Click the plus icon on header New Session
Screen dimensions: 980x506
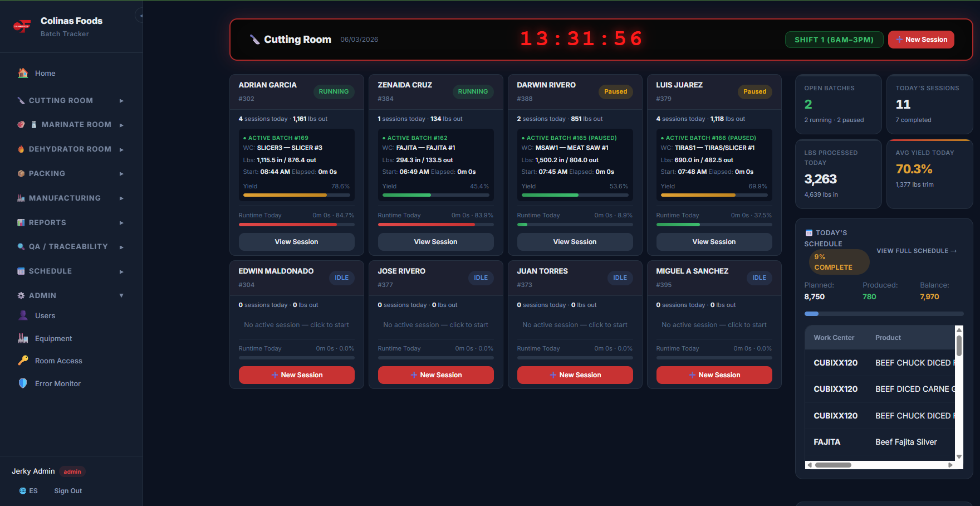point(899,40)
